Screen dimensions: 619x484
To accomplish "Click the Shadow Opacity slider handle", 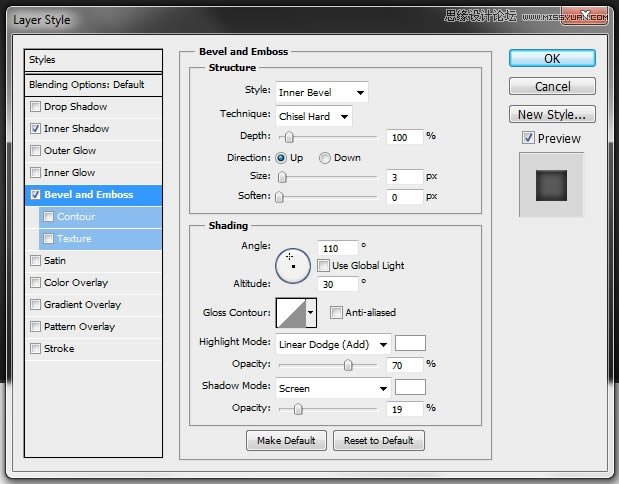I will tap(298, 409).
